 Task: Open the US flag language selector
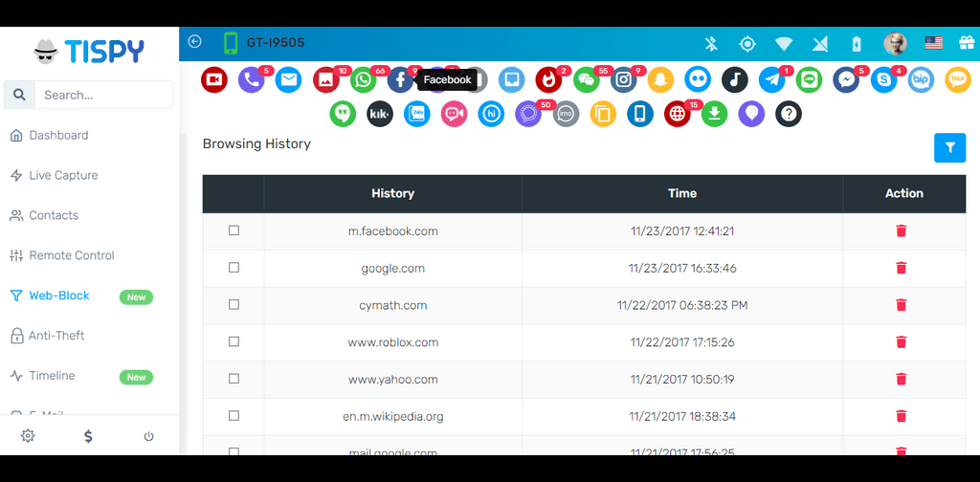934,43
